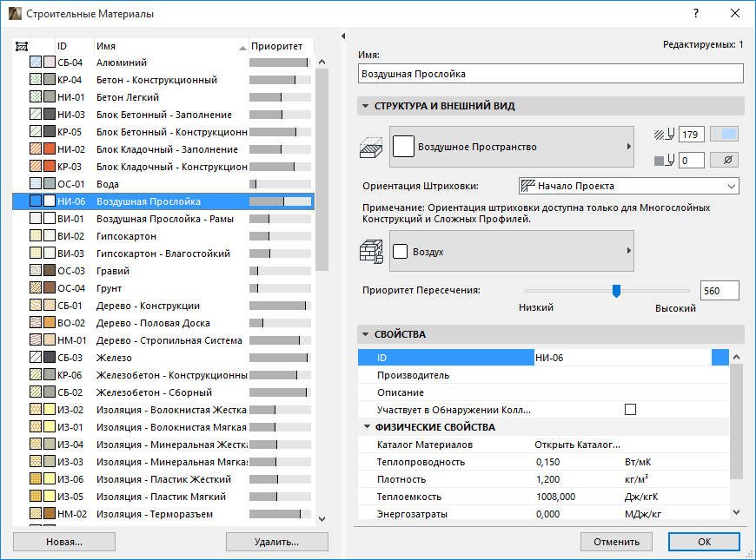Sort by the Имя column header
Viewport: 756px width, 560px height.
click(171, 46)
